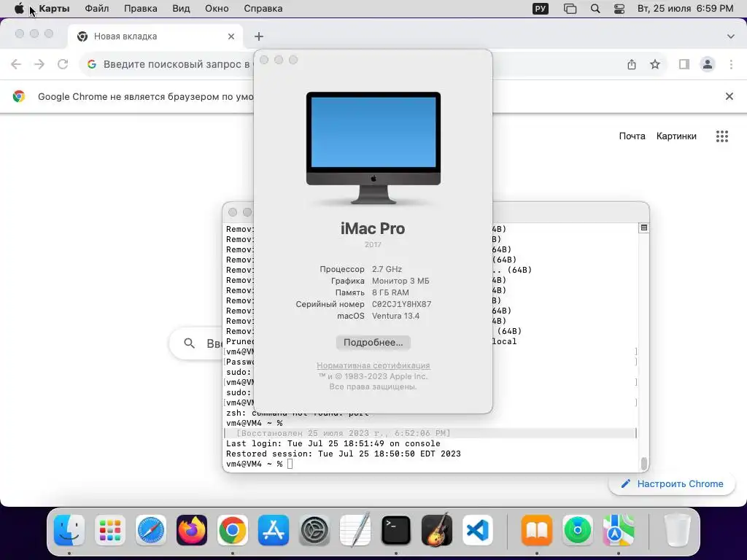Open the Apple menu
Screen dimensions: 747x560
pyautogui.click(x=19, y=9)
